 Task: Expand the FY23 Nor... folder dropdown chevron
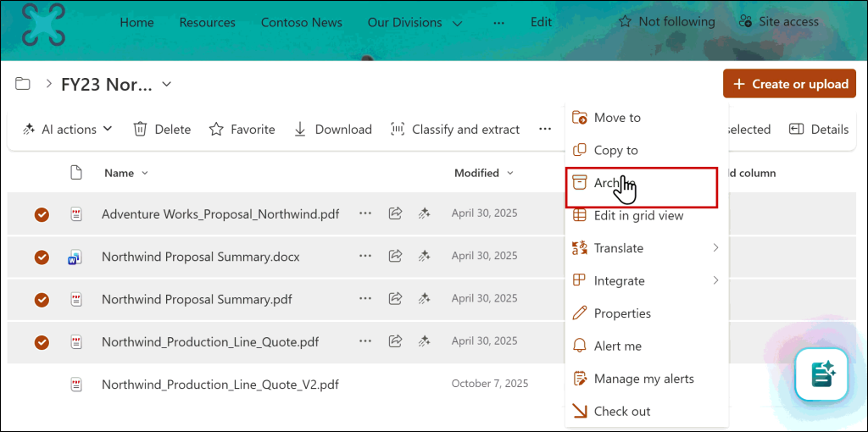coord(167,84)
